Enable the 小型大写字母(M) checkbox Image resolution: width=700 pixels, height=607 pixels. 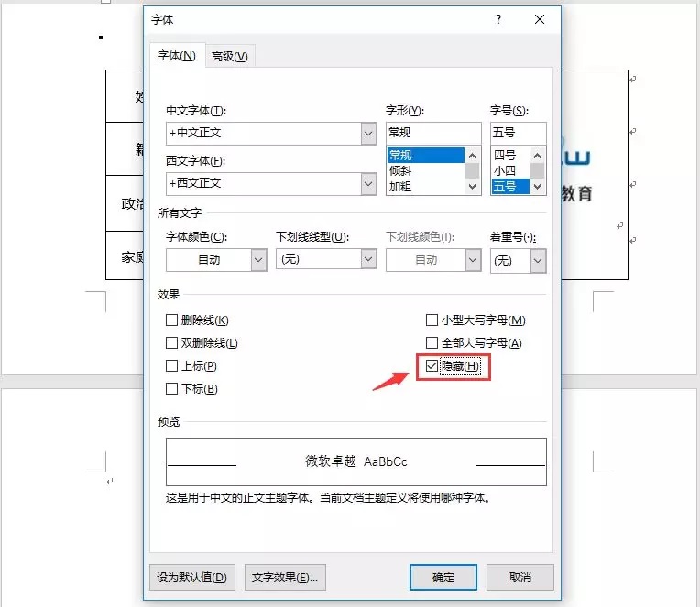pos(432,320)
